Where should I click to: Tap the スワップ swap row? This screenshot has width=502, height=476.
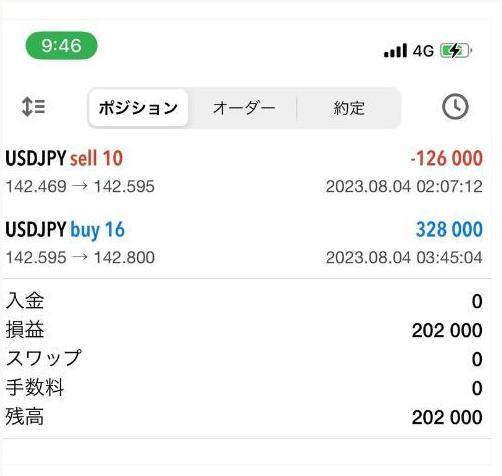point(244,359)
